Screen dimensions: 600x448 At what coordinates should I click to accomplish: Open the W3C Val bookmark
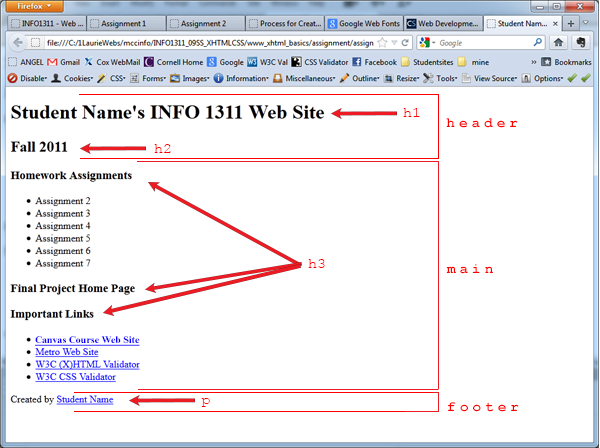[267, 62]
